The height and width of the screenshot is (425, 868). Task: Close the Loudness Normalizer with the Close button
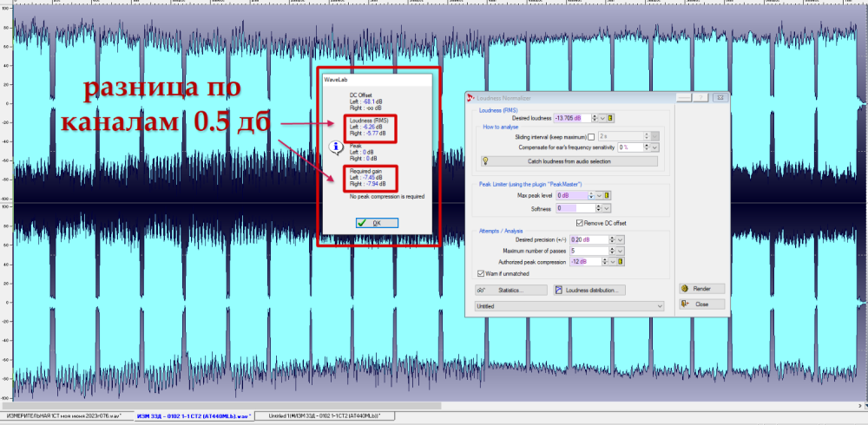[x=696, y=304]
